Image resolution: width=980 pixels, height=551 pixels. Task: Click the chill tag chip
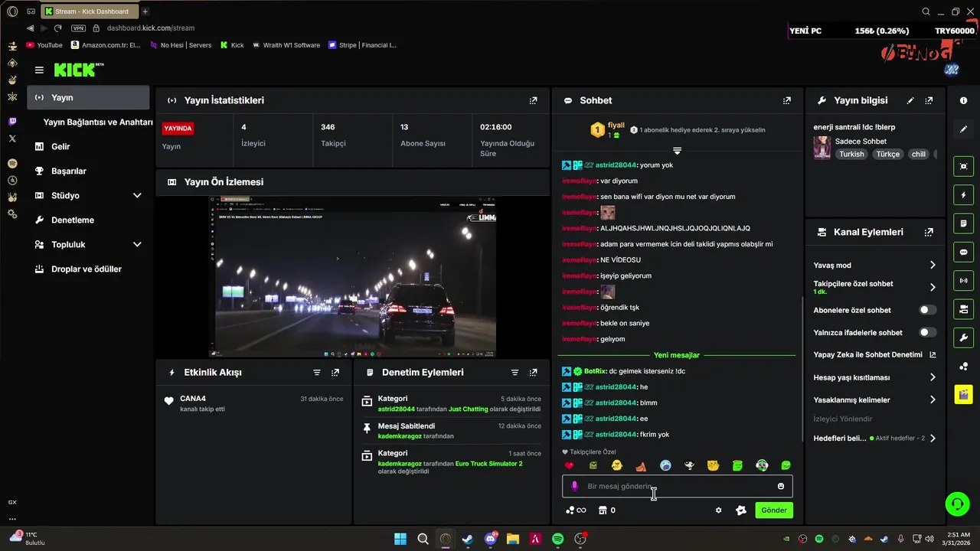click(919, 154)
